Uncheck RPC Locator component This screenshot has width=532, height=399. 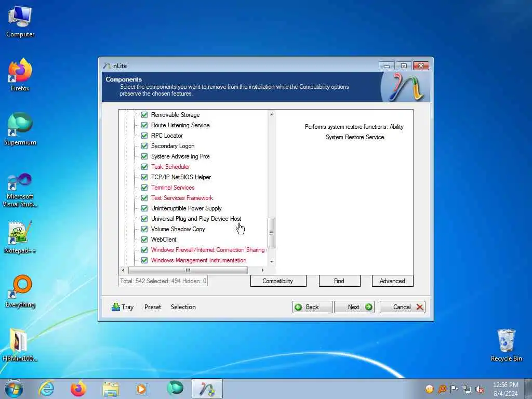[144, 136]
